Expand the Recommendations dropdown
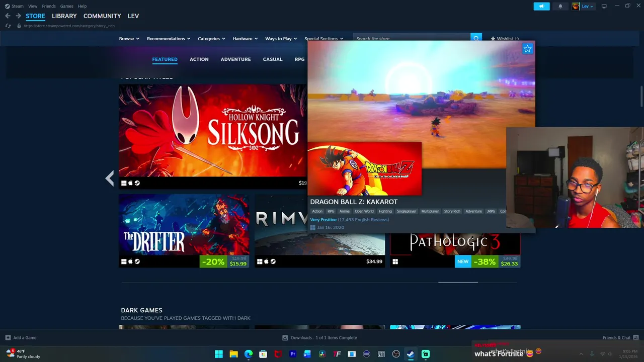 point(169,39)
